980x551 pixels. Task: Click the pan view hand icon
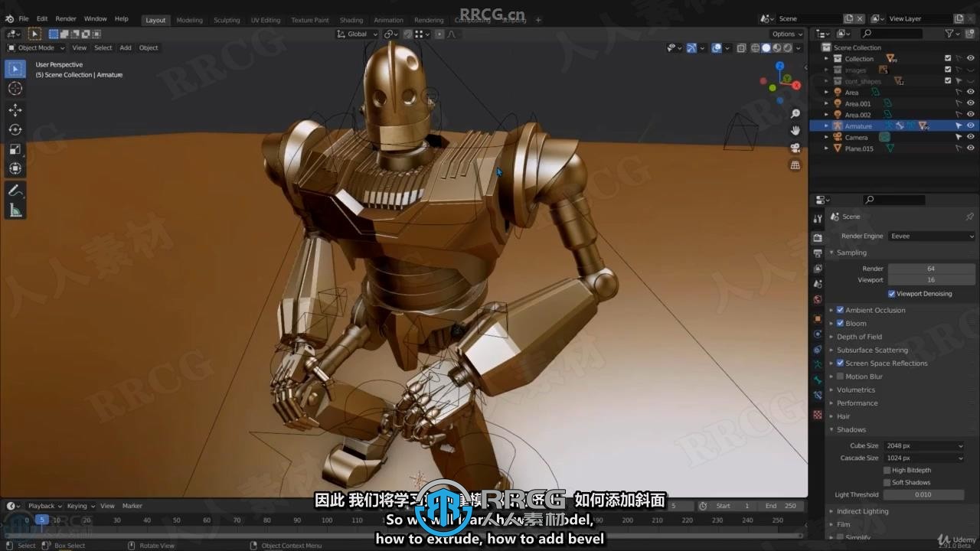click(x=795, y=130)
